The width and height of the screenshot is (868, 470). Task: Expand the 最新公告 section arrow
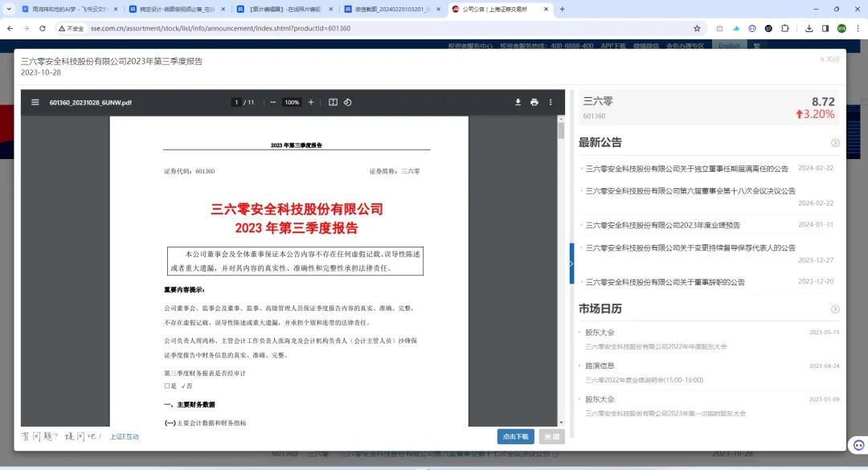click(835, 143)
